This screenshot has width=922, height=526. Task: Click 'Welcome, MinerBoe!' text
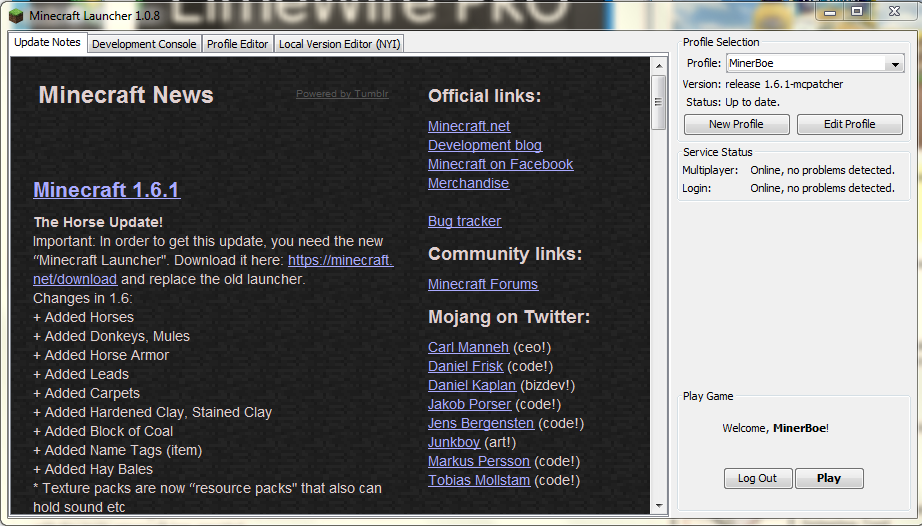coord(776,428)
